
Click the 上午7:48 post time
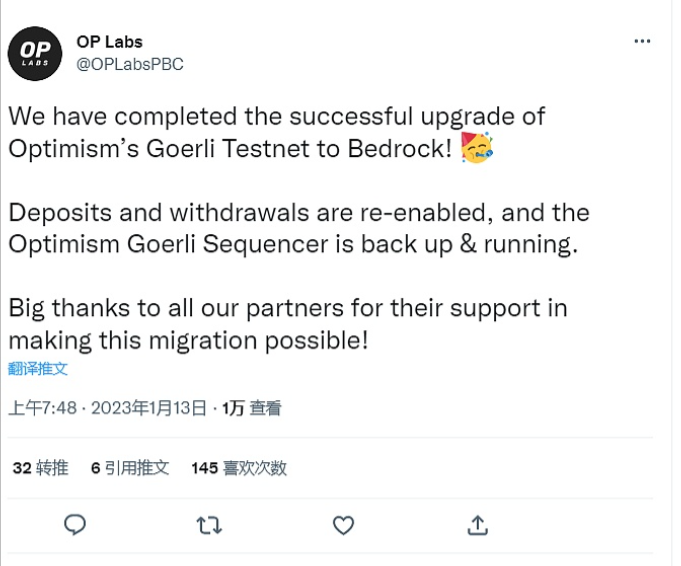pyautogui.click(x=41, y=408)
